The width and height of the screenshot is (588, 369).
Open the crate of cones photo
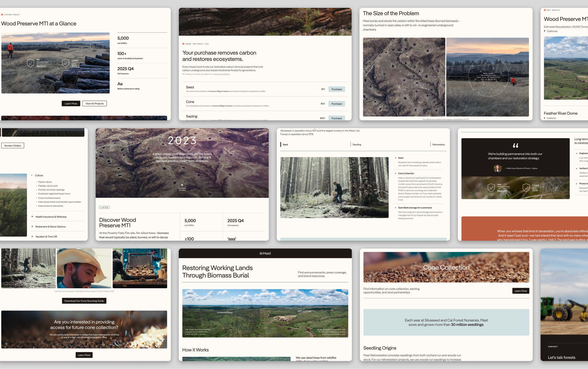pyautogui.click(x=140, y=268)
